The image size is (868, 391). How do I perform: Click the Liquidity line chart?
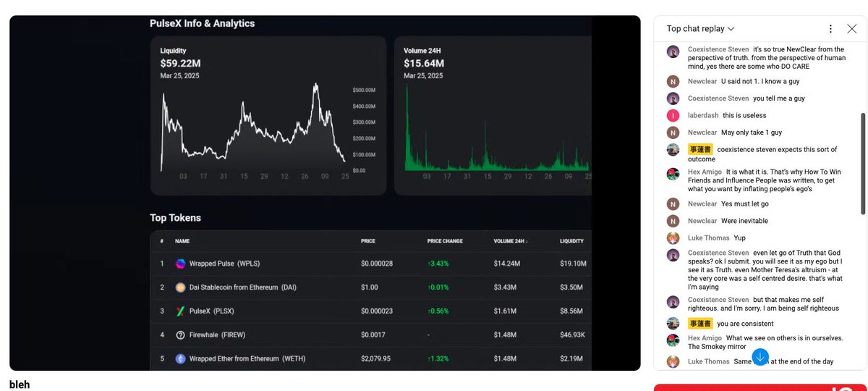pos(252,128)
